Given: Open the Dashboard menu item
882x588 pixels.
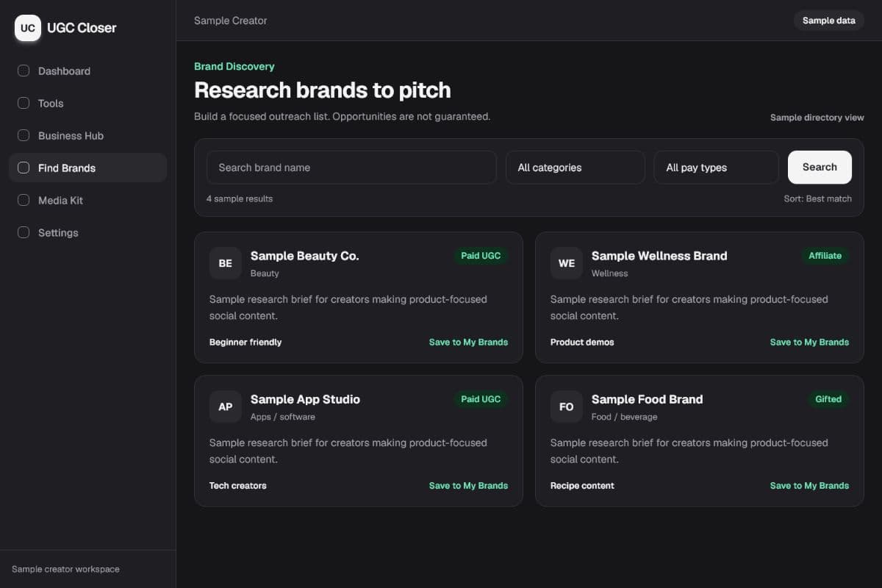Looking at the screenshot, I should [x=88, y=71].
